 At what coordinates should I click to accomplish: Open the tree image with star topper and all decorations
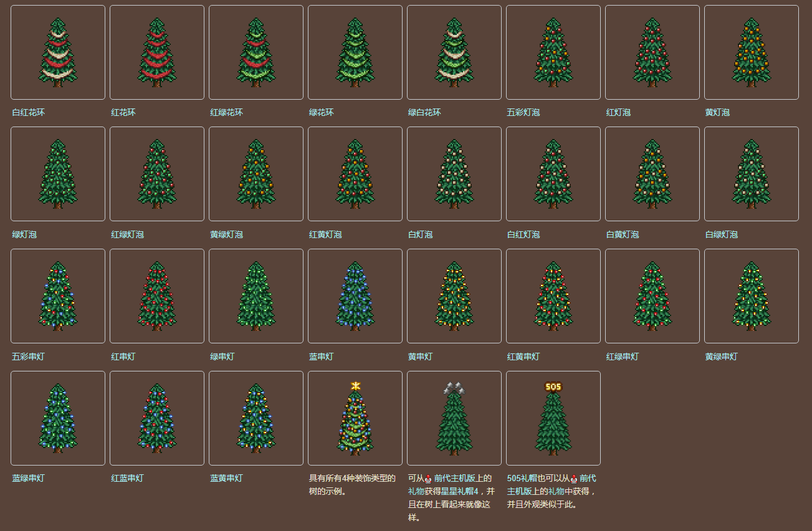tap(355, 418)
